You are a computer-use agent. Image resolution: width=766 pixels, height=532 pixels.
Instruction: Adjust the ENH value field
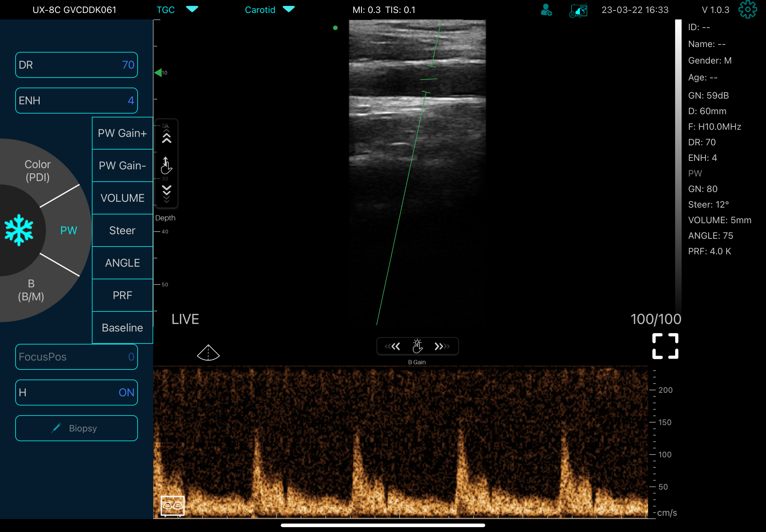(76, 100)
